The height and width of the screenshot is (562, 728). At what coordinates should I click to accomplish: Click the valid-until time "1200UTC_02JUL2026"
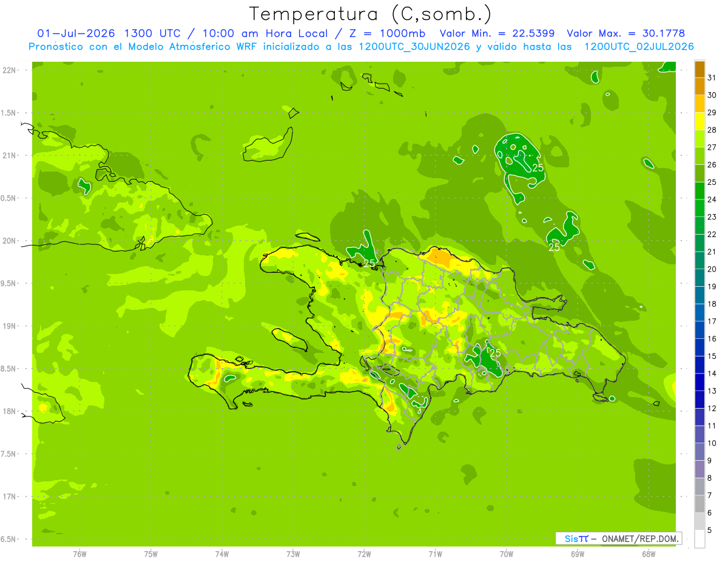coord(639,47)
